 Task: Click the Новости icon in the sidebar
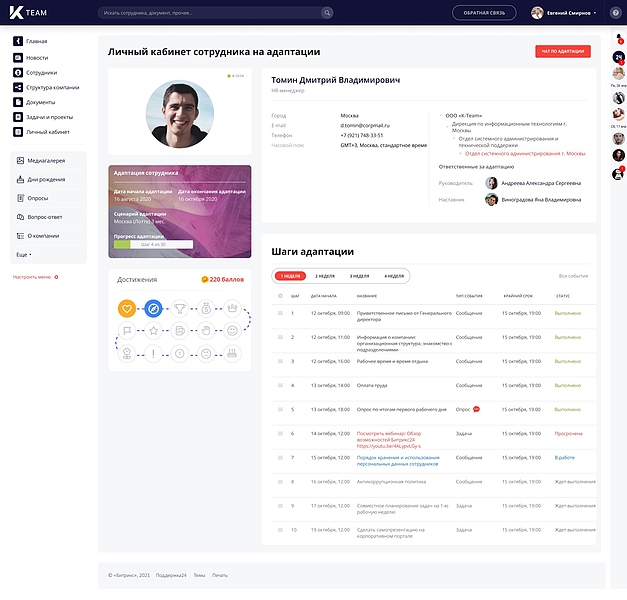pos(18,58)
